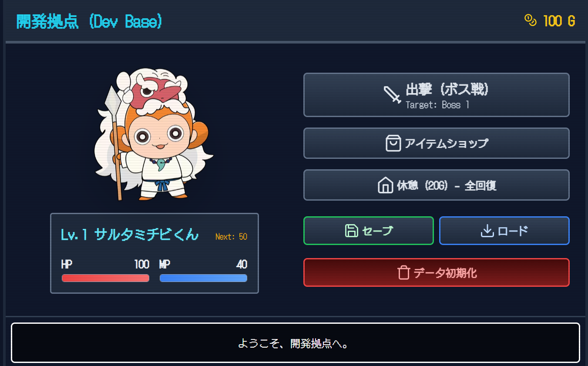Viewport: 588px width, 366px height.
Task: Click the 開発拠点 (Dev Base) title
Action: (89, 21)
